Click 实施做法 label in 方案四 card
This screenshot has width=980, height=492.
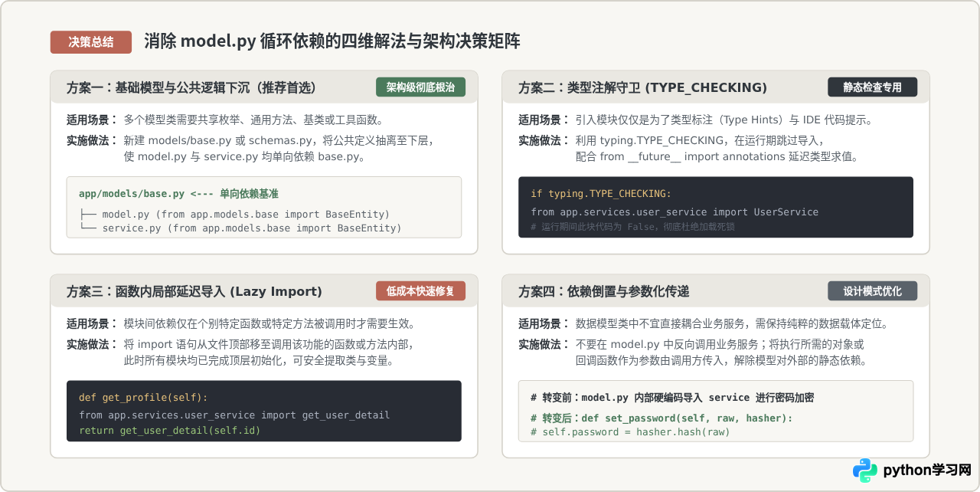pyautogui.click(x=544, y=344)
